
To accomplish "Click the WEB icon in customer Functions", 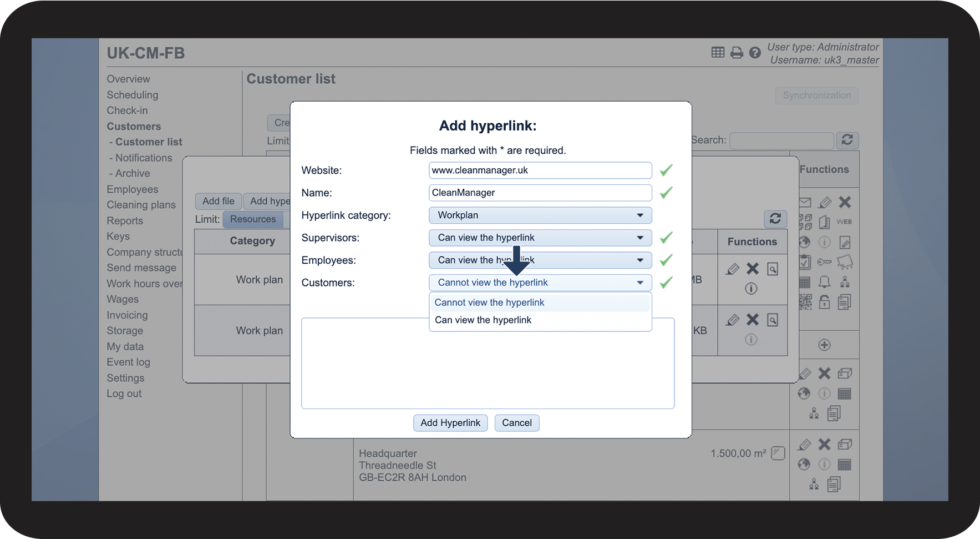I will click(x=844, y=221).
